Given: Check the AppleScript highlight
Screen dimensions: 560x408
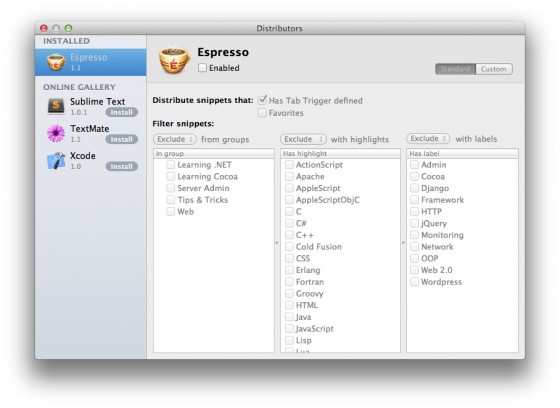Looking at the screenshot, I should [289, 188].
